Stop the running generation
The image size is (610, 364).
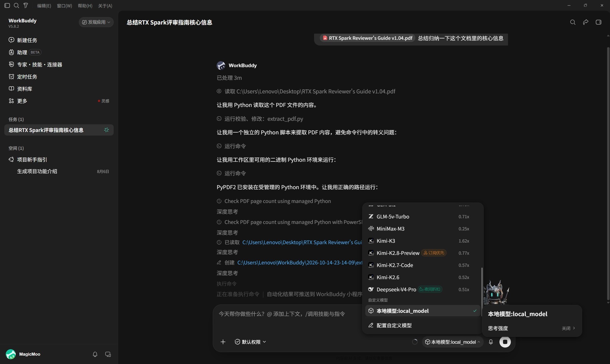pos(505,342)
